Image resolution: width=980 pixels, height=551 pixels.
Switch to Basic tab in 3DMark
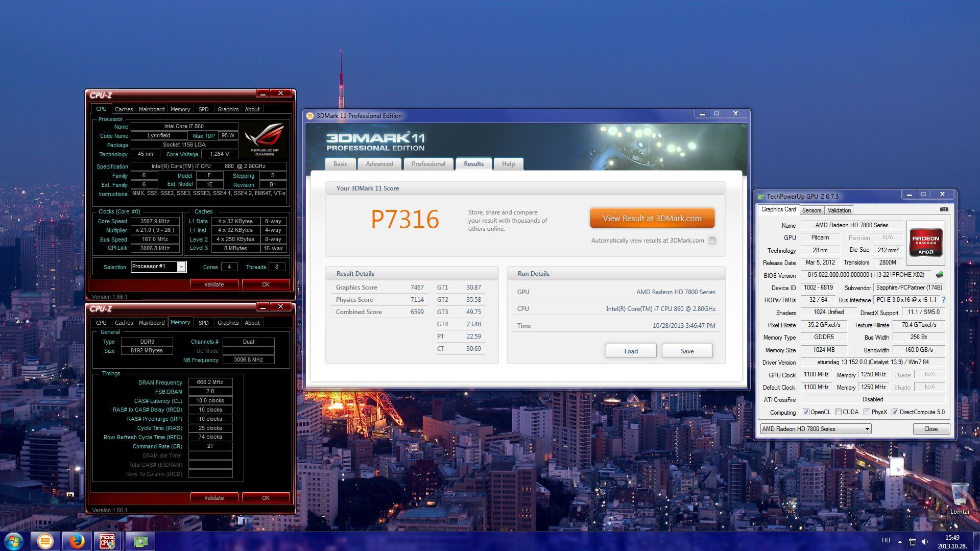pyautogui.click(x=340, y=164)
